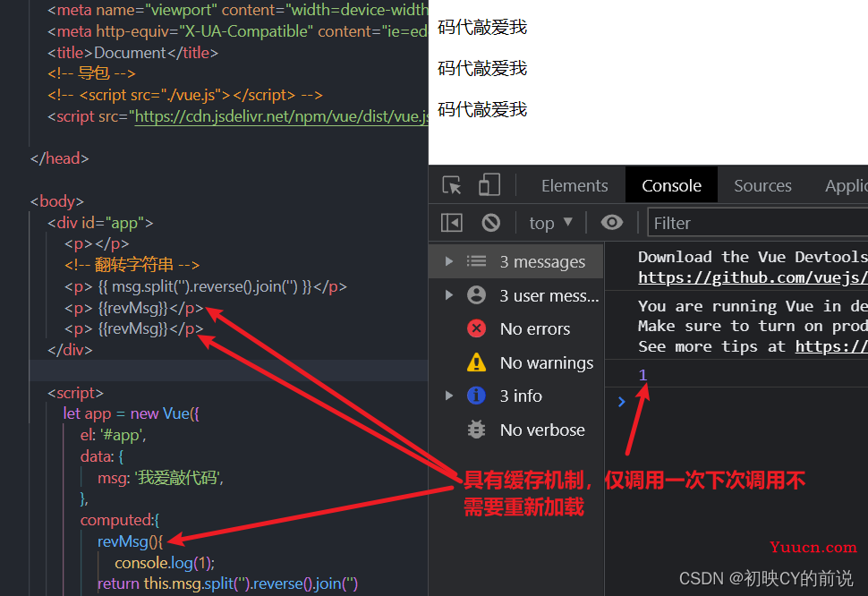
Task: Click the second {{revMsg}} paragraph line
Action: 134,328
